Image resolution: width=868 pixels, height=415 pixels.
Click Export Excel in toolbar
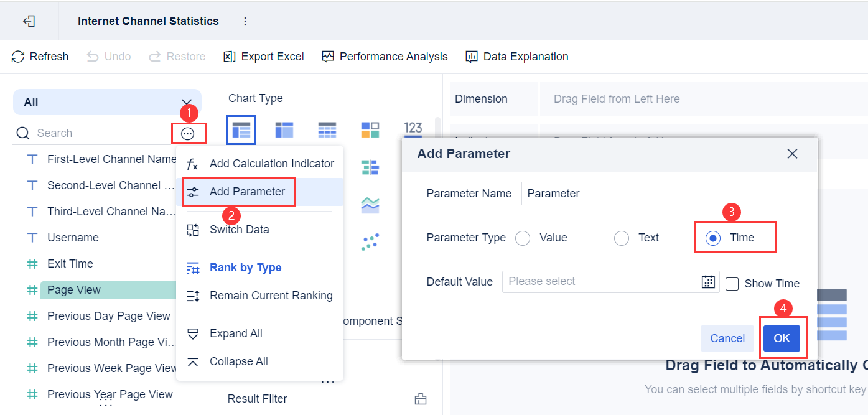(x=264, y=57)
